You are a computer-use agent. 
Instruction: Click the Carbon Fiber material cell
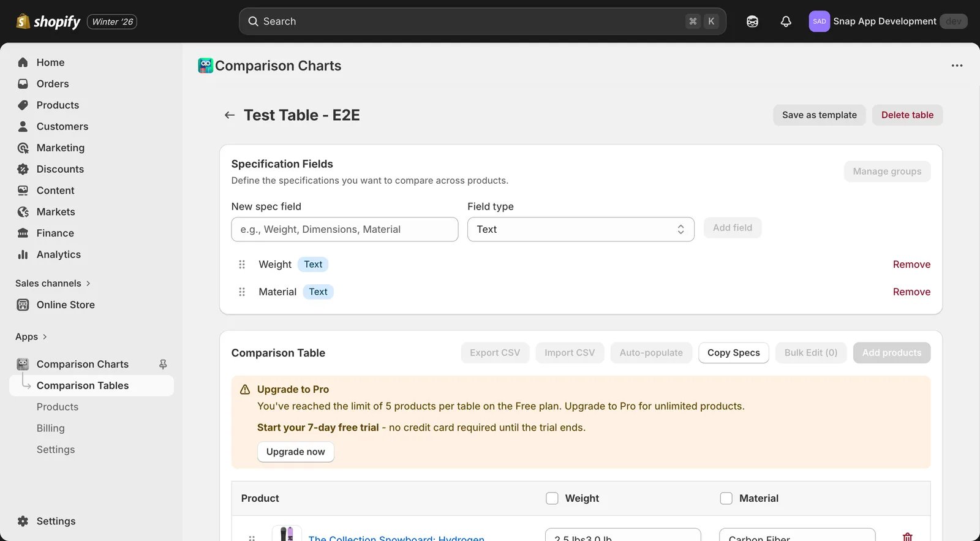797,535
